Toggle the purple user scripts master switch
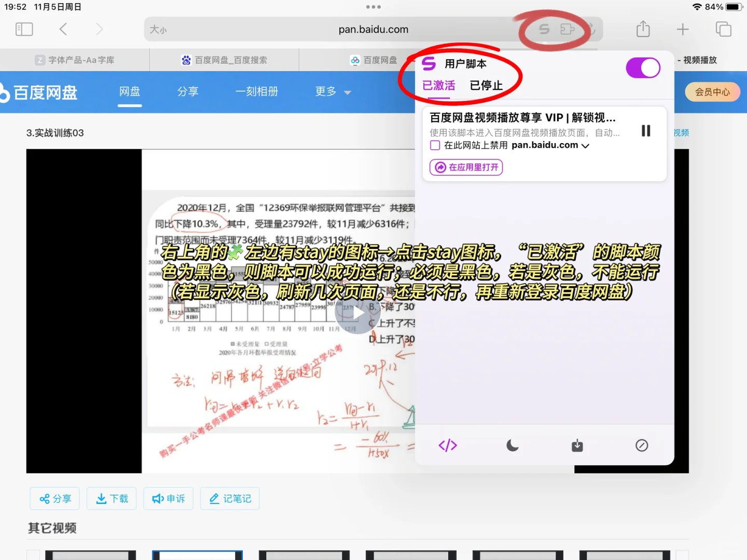Screen dimensions: 747x560 (643, 67)
